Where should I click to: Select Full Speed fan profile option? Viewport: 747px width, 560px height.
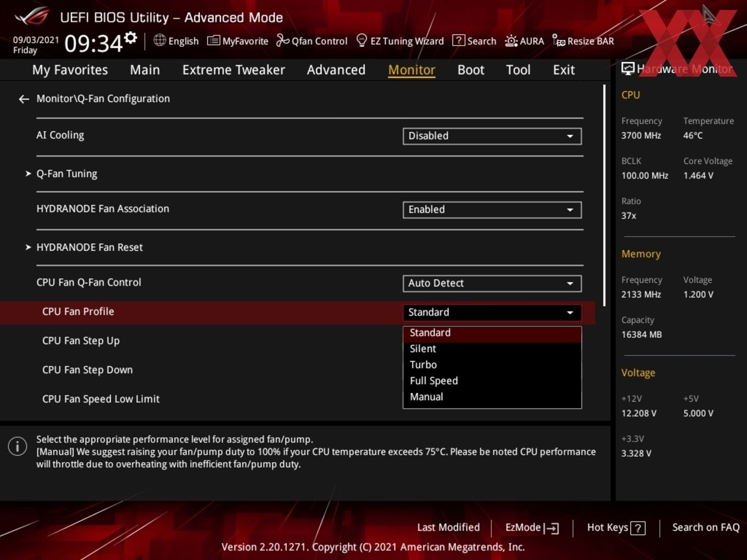coord(492,380)
